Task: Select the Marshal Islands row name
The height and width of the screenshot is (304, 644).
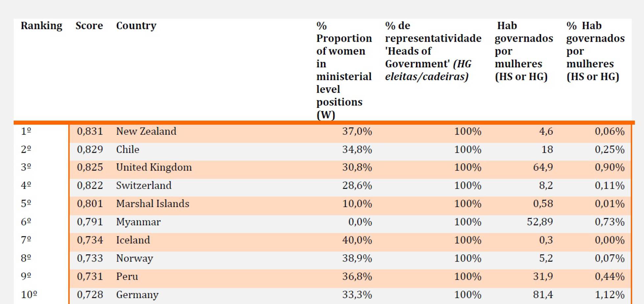Action: [152, 204]
